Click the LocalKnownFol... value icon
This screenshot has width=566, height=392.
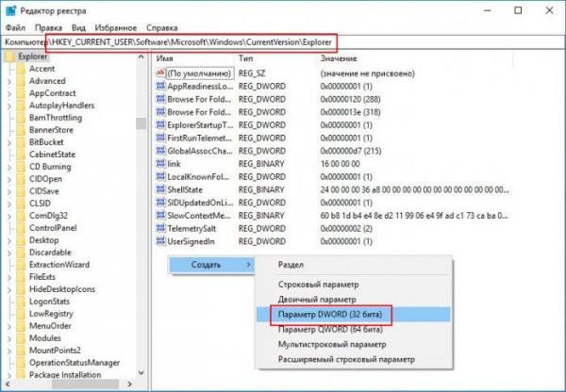click(x=160, y=177)
